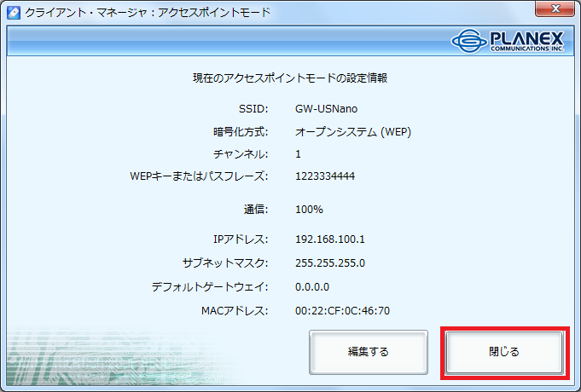Click the subnet mask 255.255.255.0
The height and width of the screenshot is (392, 581).
coord(331,262)
